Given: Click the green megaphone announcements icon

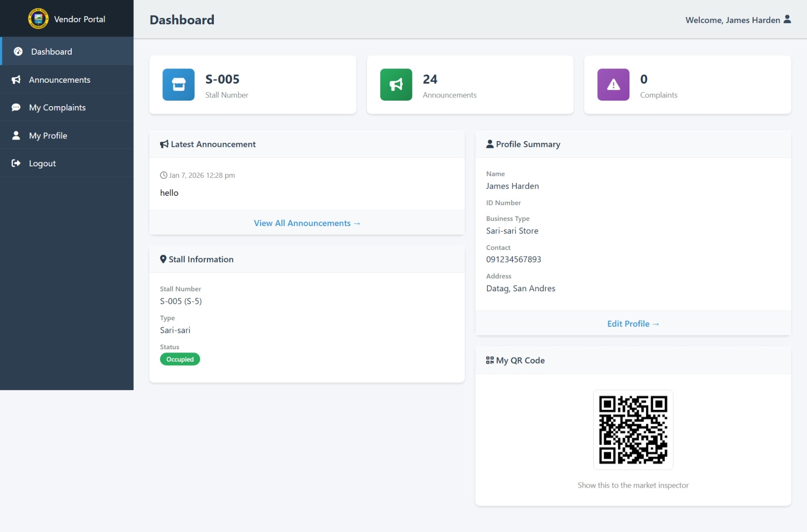Looking at the screenshot, I should click(x=396, y=85).
